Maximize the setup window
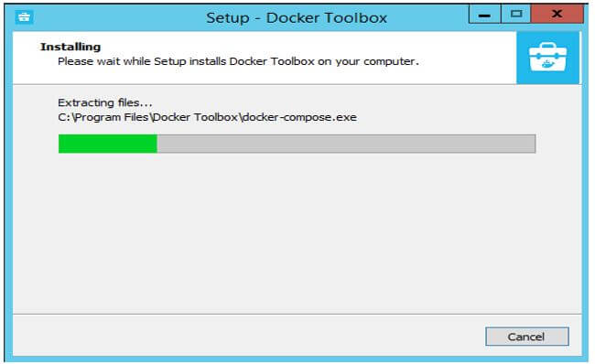Screen dimensions: 595x364 click(515, 15)
